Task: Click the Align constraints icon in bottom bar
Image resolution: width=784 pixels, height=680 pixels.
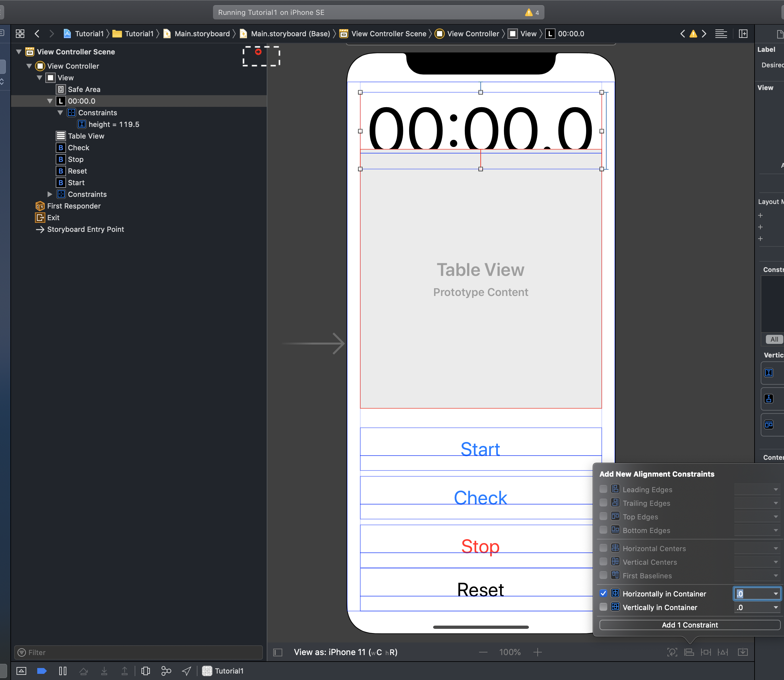Action: click(x=689, y=652)
